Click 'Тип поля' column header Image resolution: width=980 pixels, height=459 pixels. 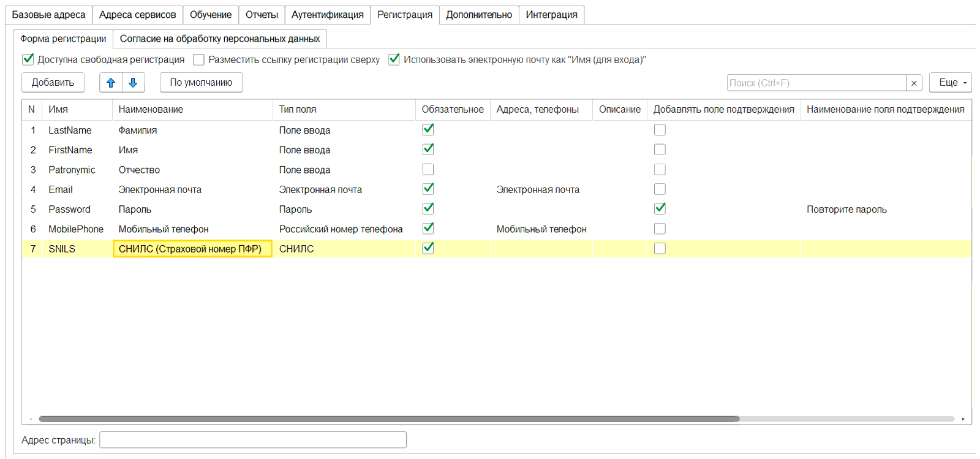344,109
